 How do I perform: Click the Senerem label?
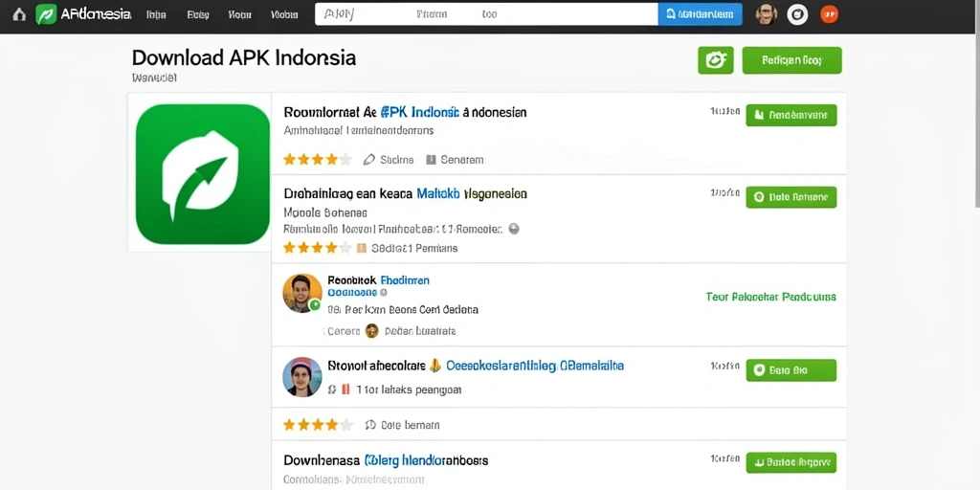point(462,160)
